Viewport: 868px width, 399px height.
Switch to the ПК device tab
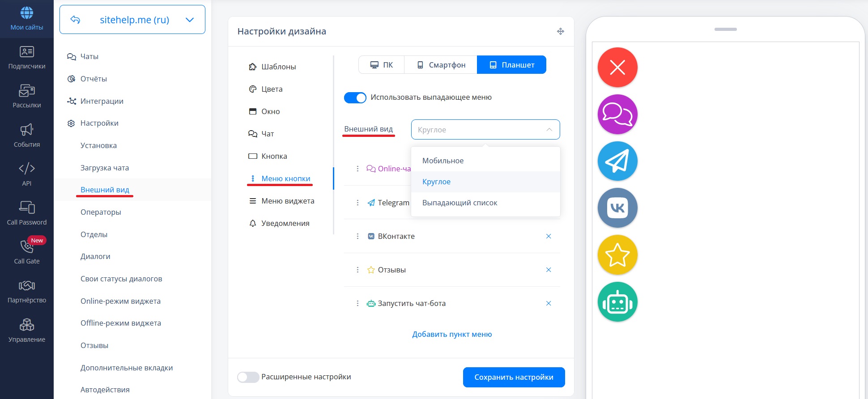point(382,65)
